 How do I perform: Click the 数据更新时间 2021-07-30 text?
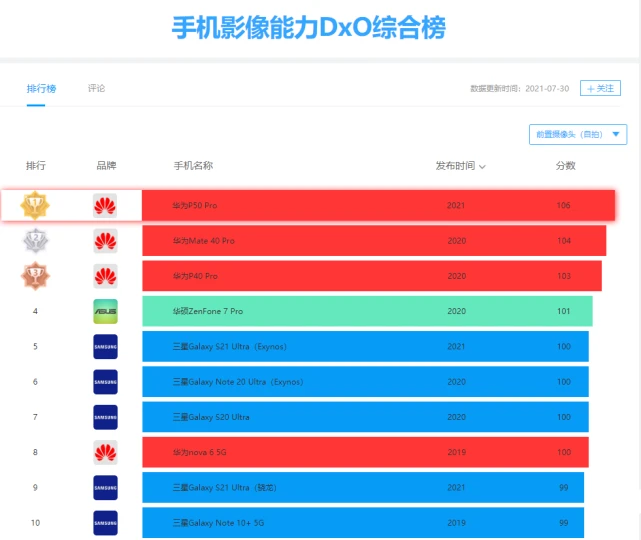[520, 88]
